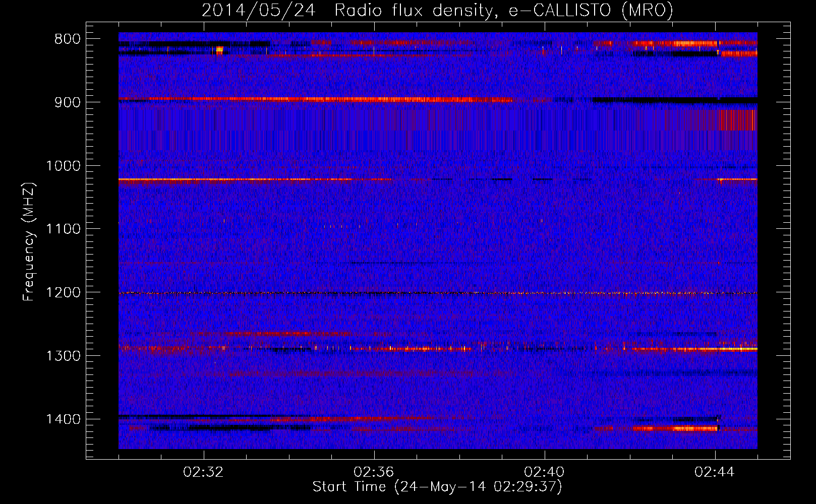Image resolution: width=816 pixels, height=504 pixels.
Task: Click the 1100 frequency axis label
Action: point(63,229)
